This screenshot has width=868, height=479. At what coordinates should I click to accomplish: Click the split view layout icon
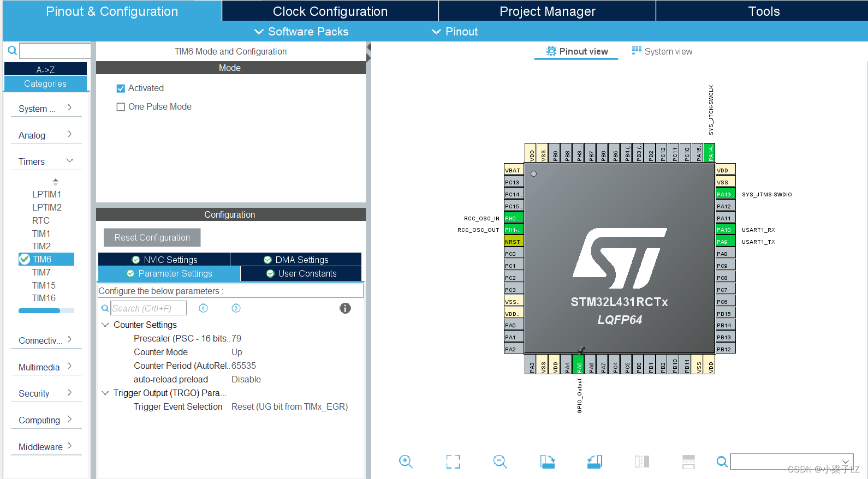(x=642, y=462)
